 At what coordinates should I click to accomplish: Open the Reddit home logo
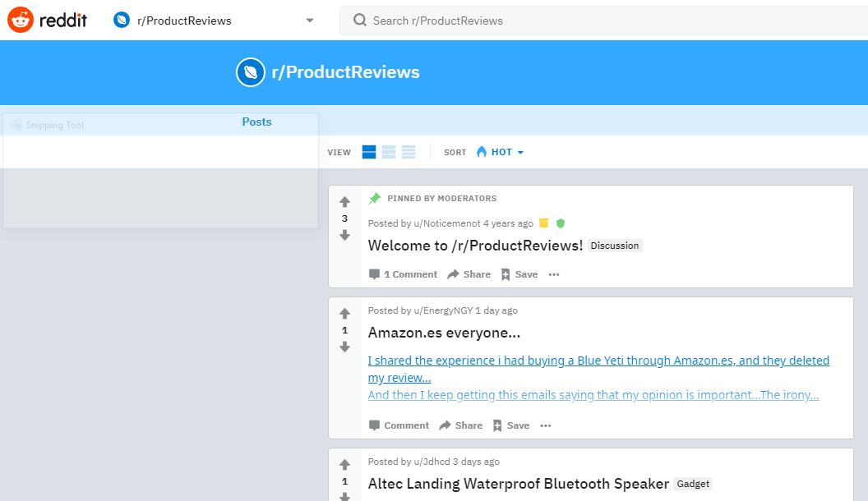(x=47, y=21)
